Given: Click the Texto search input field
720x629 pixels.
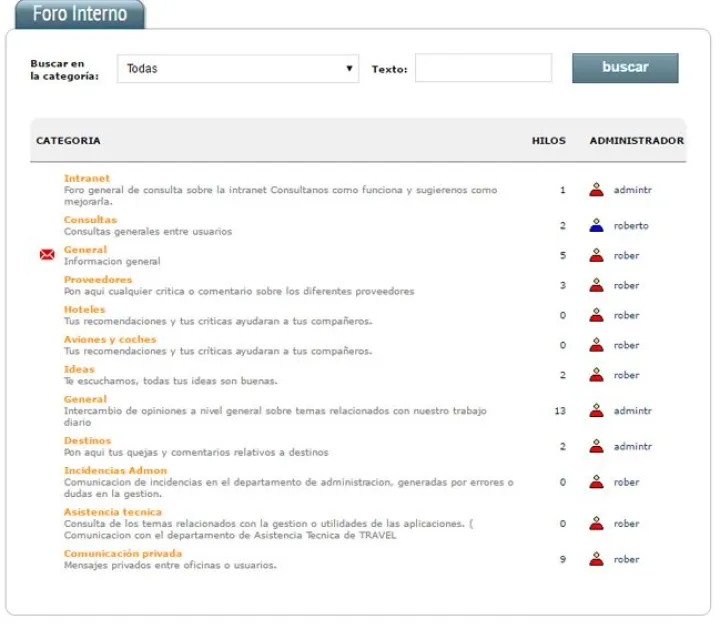Looking at the screenshot, I should click(x=483, y=69).
